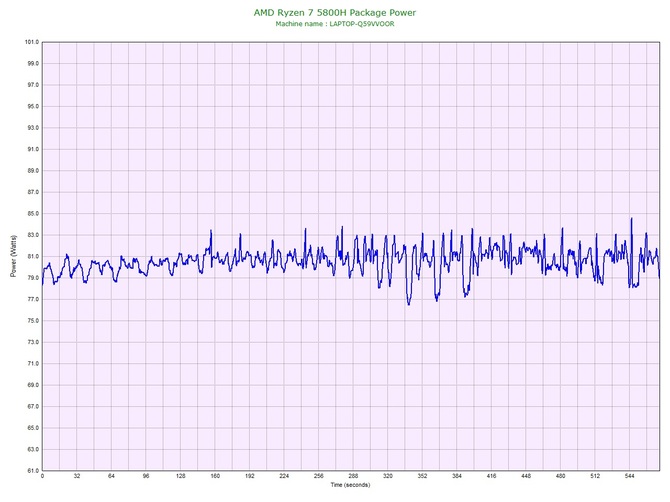Image resolution: width=670 pixels, height=502 pixels.
Task: Click the 97.0 y-axis value
Action: tap(32, 85)
